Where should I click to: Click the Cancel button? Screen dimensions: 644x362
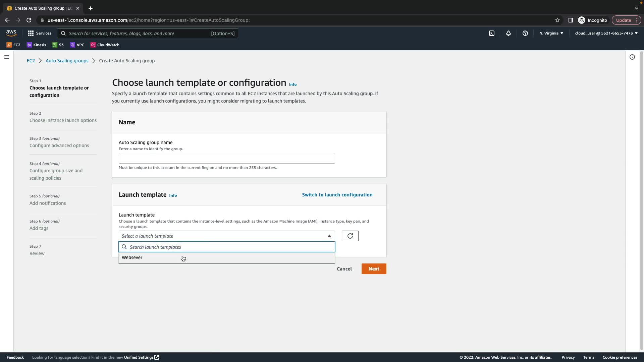click(344, 269)
